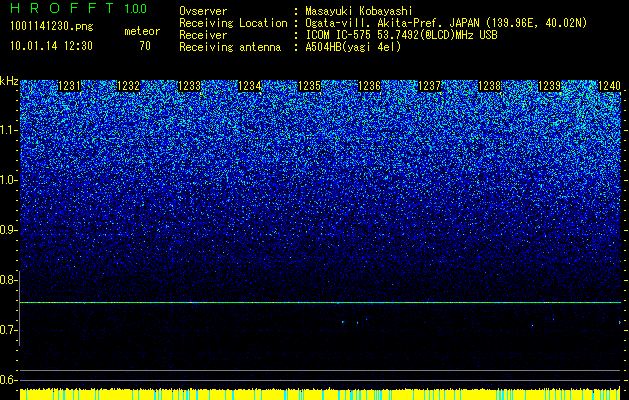629x400 pixels.
Task: Click the 1.1 kHz axis label
Action: coord(8,130)
